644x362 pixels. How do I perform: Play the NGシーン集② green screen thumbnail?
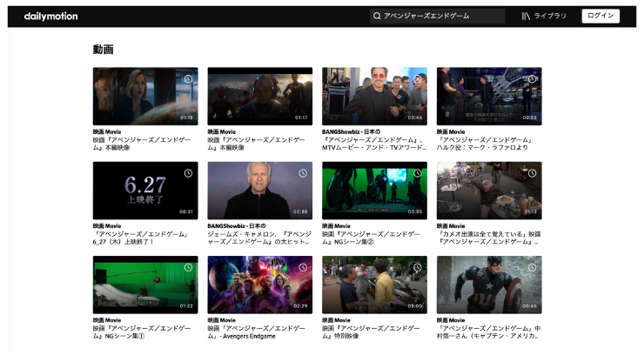click(374, 190)
